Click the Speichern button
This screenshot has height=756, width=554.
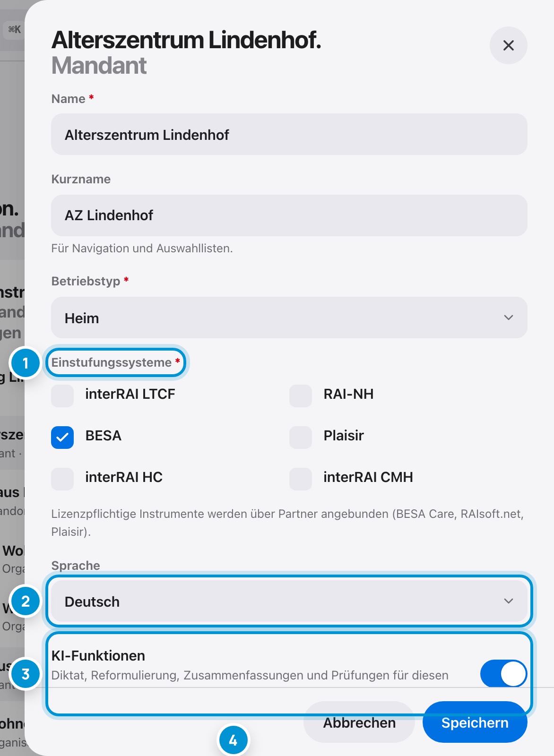(x=475, y=722)
